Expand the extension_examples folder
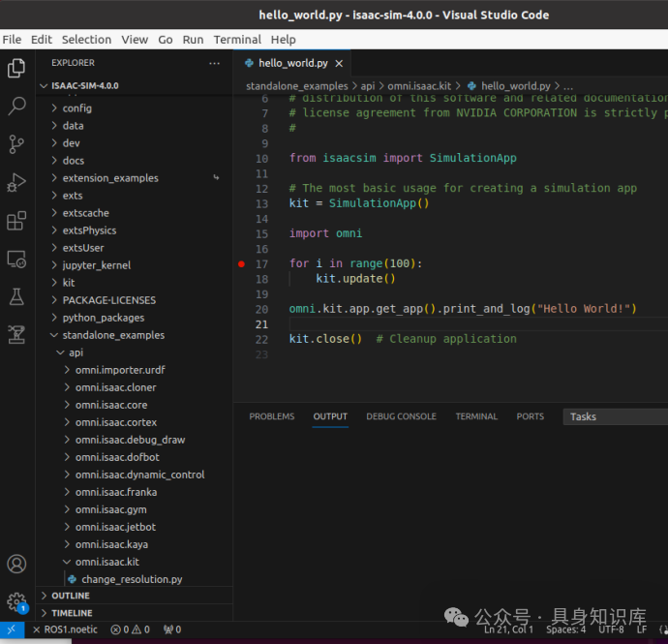This screenshot has width=668, height=644. click(x=109, y=178)
